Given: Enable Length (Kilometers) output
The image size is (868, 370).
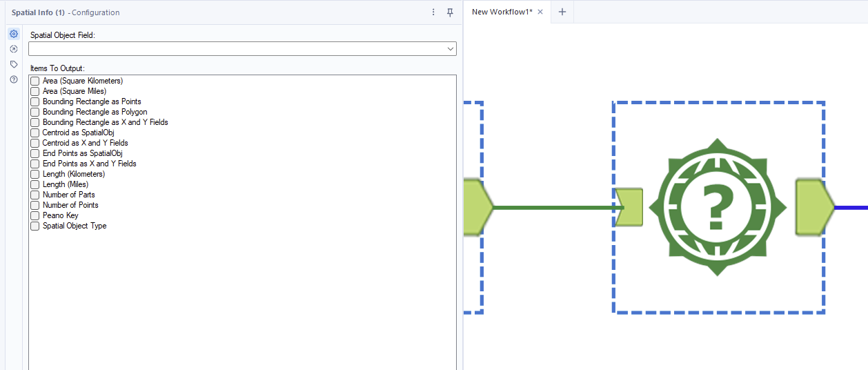Looking at the screenshot, I should coord(35,174).
